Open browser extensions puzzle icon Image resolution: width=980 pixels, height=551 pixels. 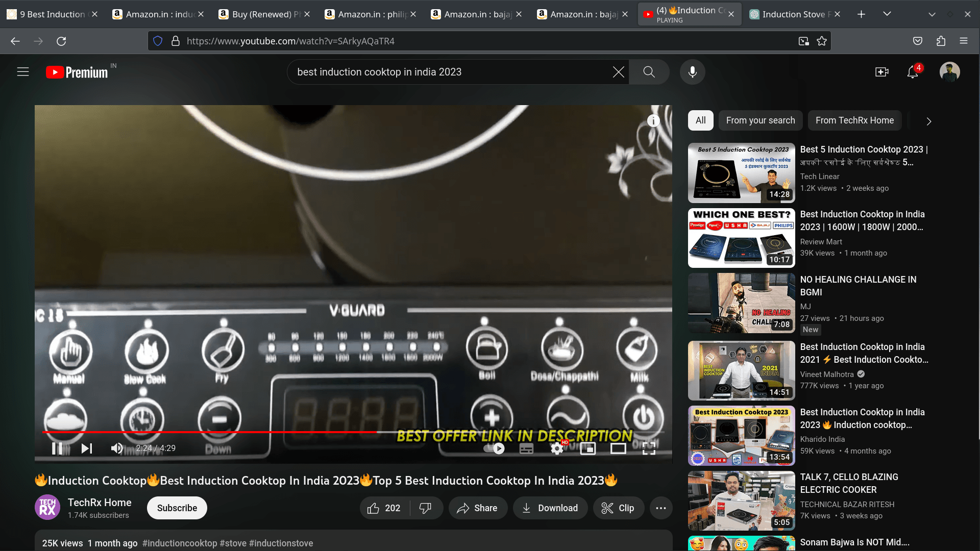click(941, 41)
